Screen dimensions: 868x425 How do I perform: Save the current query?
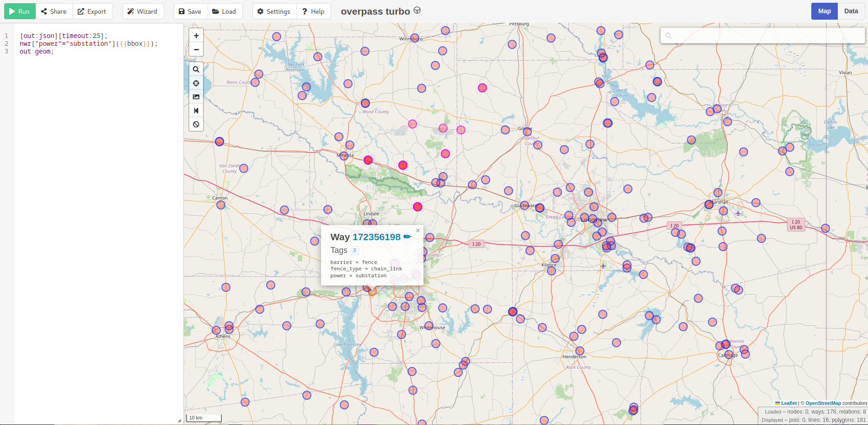click(x=190, y=11)
